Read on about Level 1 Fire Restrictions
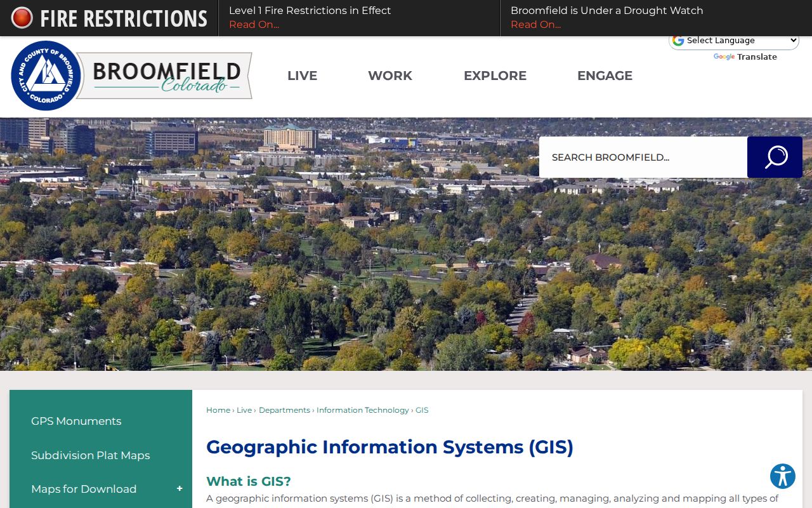The image size is (812, 508). tap(254, 25)
